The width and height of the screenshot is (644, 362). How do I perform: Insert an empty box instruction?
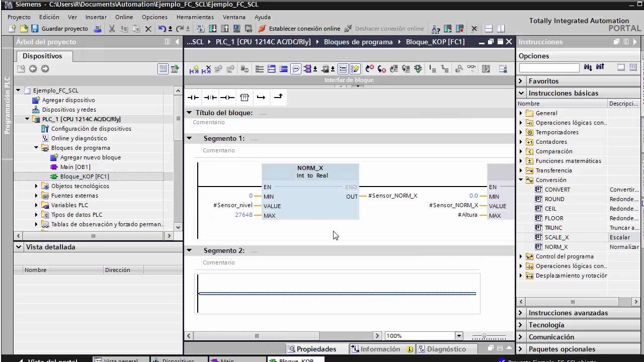click(x=245, y=97)
